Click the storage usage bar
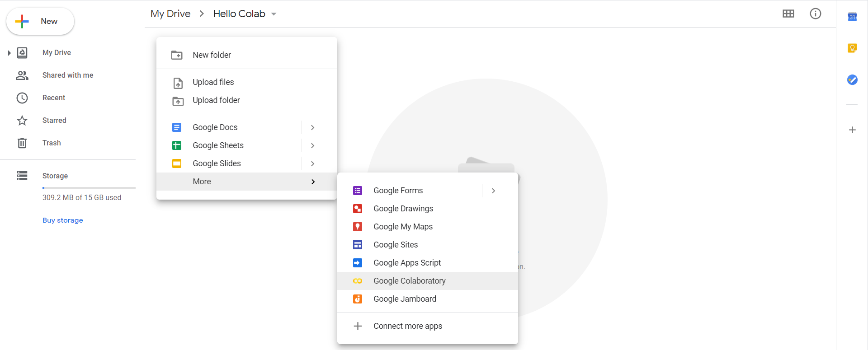 (x=89, y=187)
